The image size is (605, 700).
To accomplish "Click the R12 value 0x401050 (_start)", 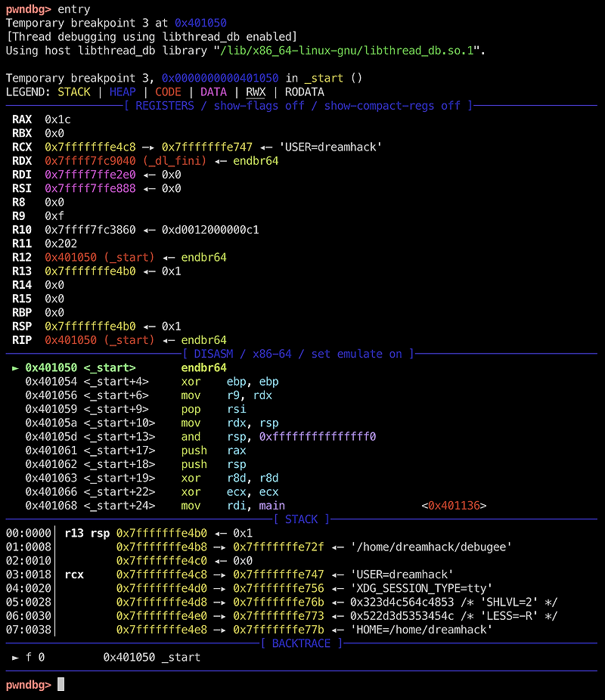I will pyautogui.click(x=100, y=258).
